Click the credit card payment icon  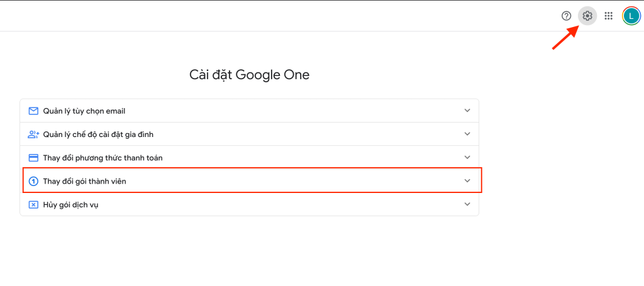coord(33,158)
